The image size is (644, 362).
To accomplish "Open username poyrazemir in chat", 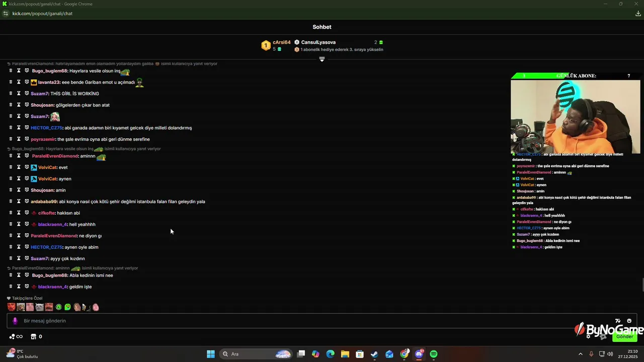I will pyautogui.click(x=43, y=139).
